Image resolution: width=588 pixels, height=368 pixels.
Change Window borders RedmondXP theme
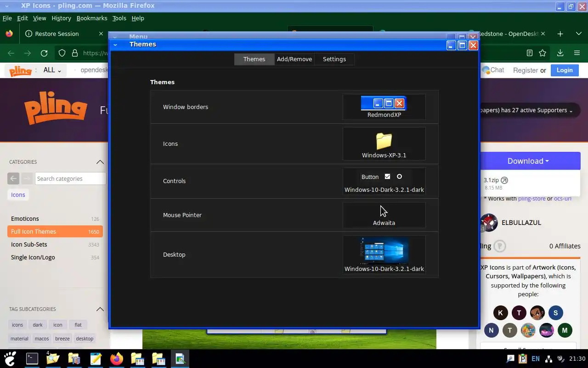point(384,107)
